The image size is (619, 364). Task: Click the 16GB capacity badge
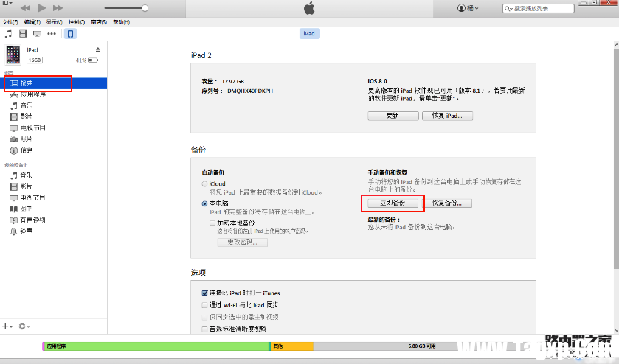35,60
